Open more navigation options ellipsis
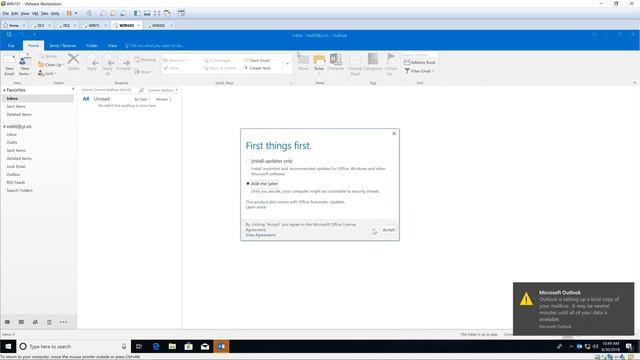Image resolution: width=640 pixels, height=360 pixels. (x=63, y=322)
